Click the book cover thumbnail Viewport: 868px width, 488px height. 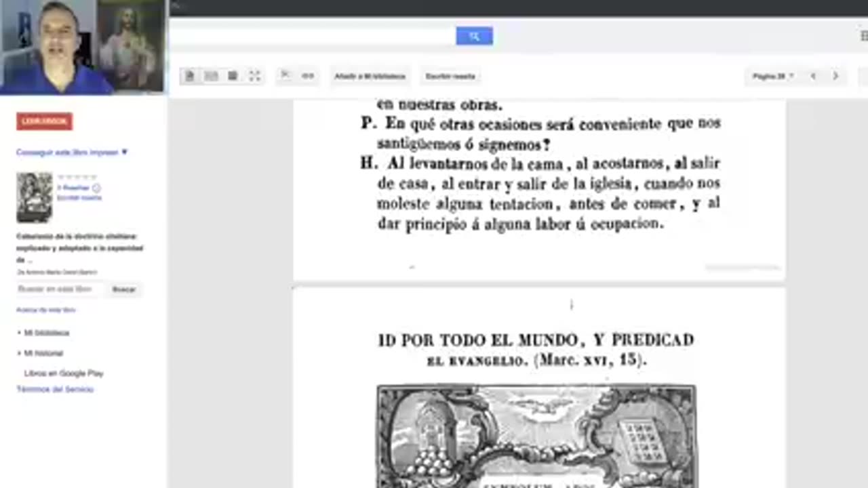(x=35, y=197)
